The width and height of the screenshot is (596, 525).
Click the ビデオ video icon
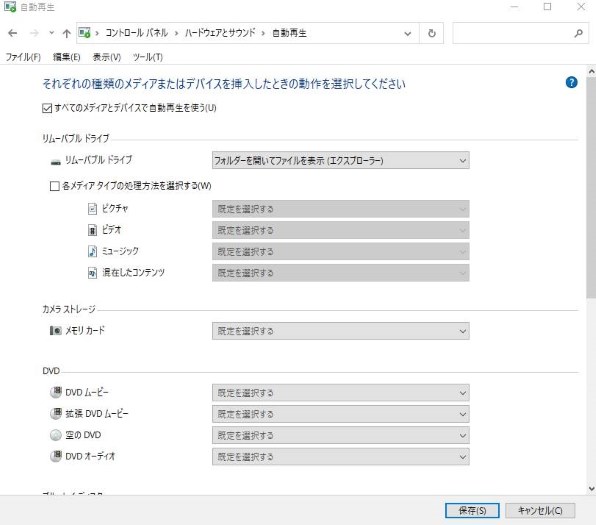click(92, 230)
